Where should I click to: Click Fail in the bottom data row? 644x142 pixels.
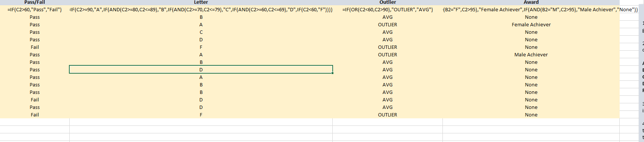pos(34,115)
